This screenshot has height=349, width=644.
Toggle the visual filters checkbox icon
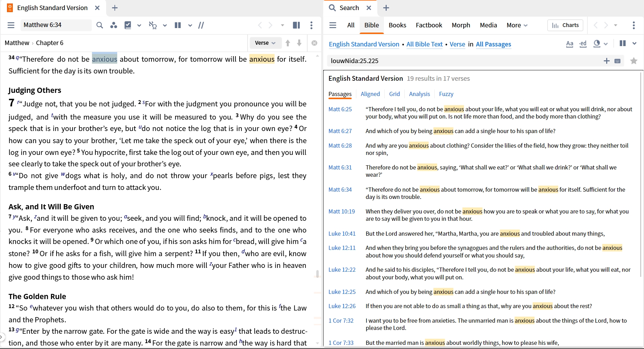128,25
